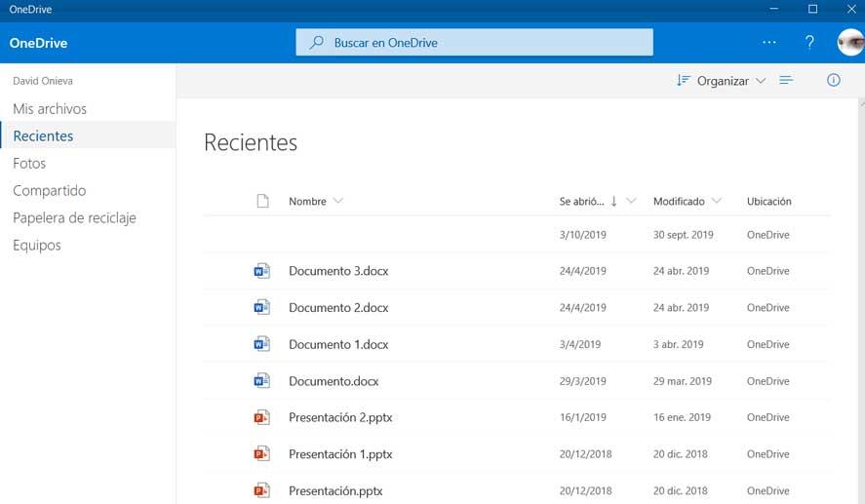865x504 pixels.
Task: Switch view using the list layout icon
Action: [x=786, y=81]
